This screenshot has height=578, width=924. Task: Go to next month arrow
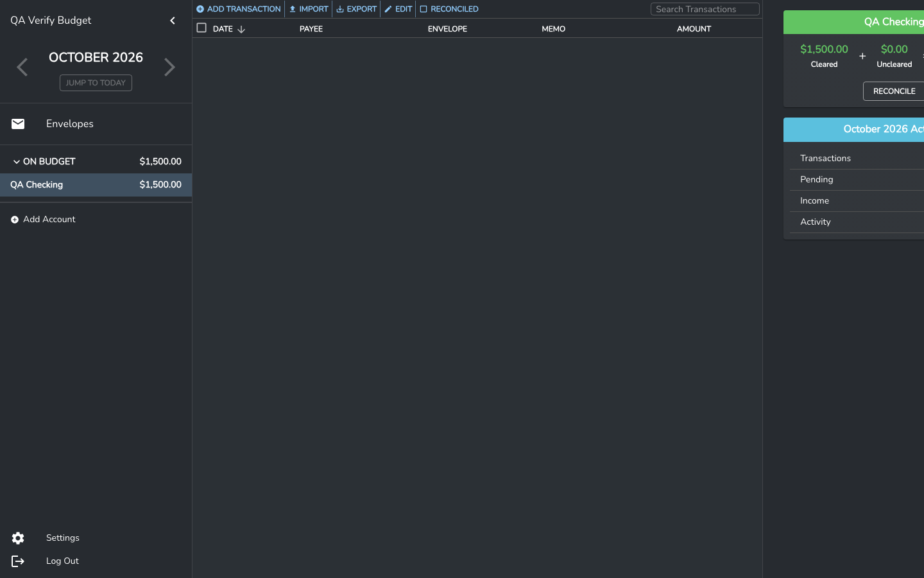pyautogui.click(x=169, y=67)
